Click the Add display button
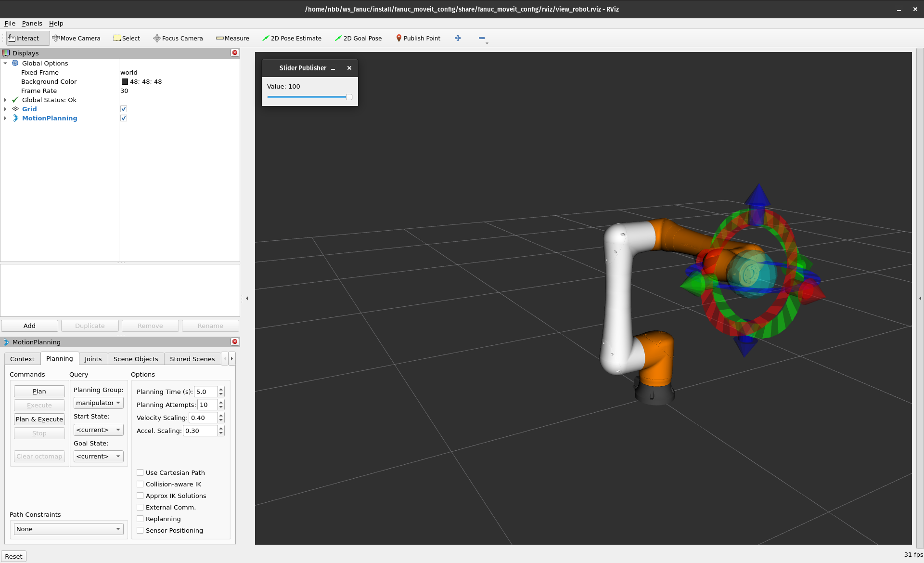 click(x=29, y=326)
